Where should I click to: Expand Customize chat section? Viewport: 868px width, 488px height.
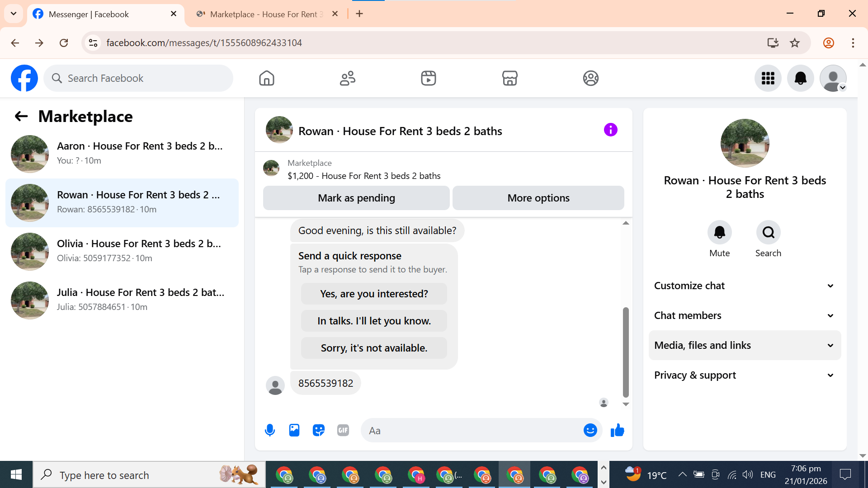pos(745,286)
